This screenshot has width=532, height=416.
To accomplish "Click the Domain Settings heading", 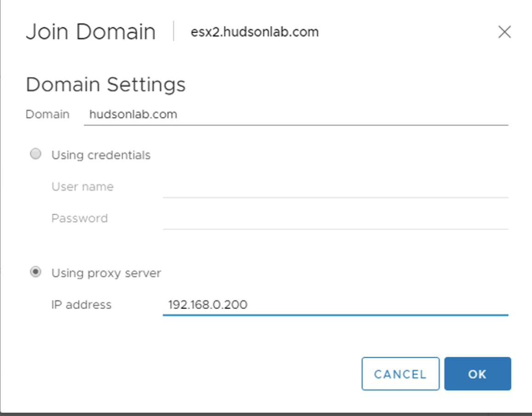I will [x=105, y=85].
